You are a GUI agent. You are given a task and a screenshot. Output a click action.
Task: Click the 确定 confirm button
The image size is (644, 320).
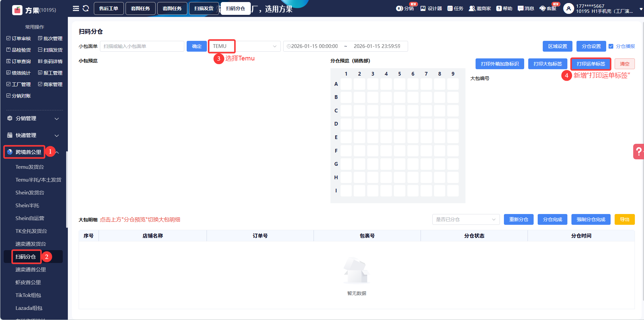(197, 46)
